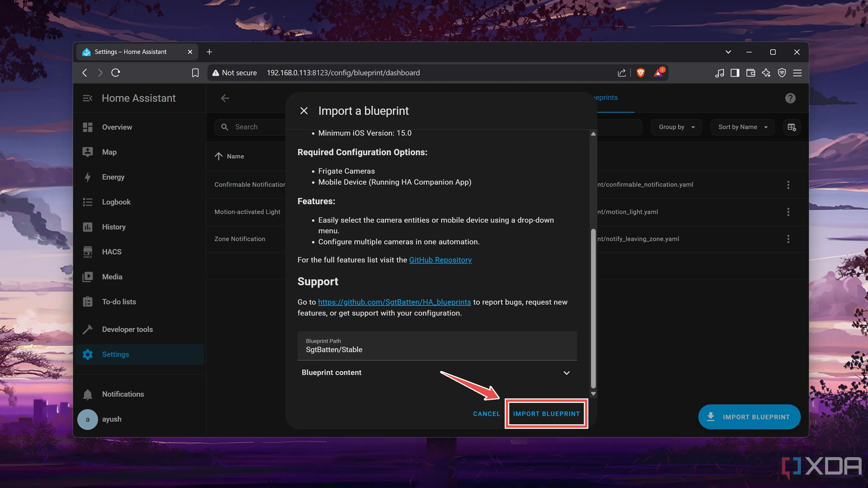Open the Notifications bell
Image resolution: width=868 pixels, height=488 pixels.
point(88,394)
